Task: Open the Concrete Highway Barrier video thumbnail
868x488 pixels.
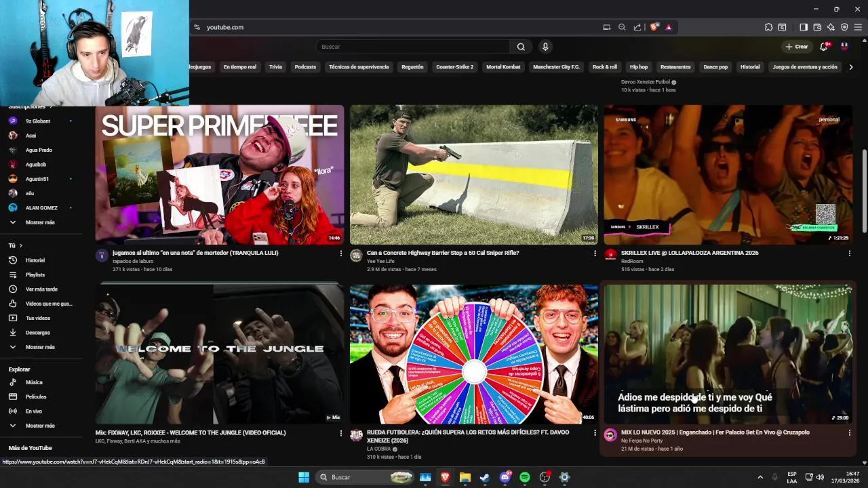Action: point(474,175)
